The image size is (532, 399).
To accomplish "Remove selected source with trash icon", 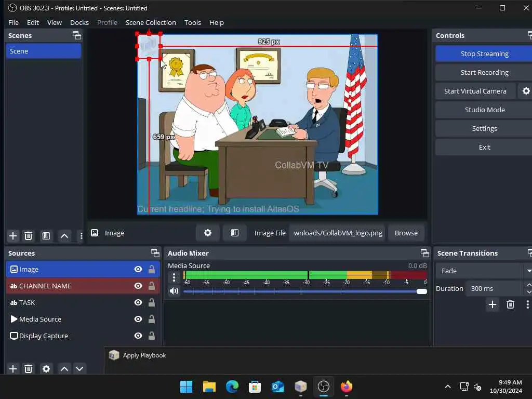I will click(x=29, y=369).
